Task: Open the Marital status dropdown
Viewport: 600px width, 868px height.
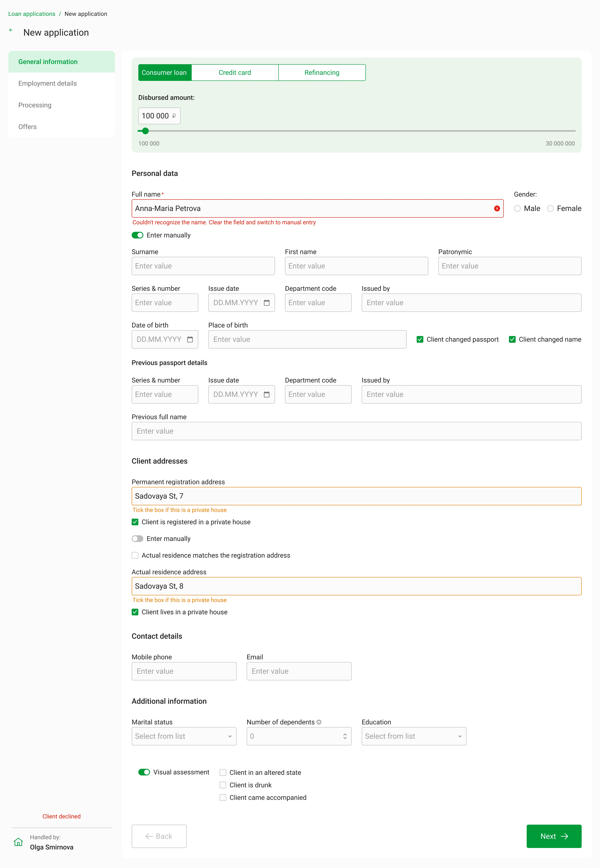Action: (x=184, y=736)
